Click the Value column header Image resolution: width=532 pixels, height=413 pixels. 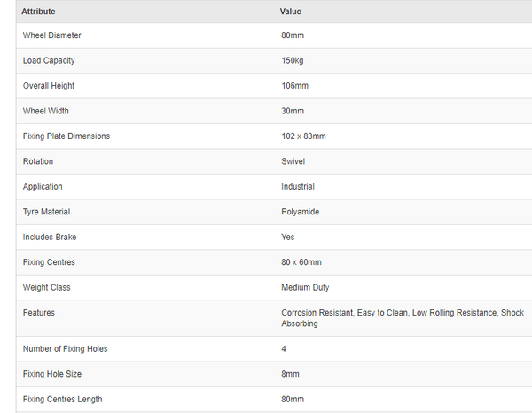[291, 12]
